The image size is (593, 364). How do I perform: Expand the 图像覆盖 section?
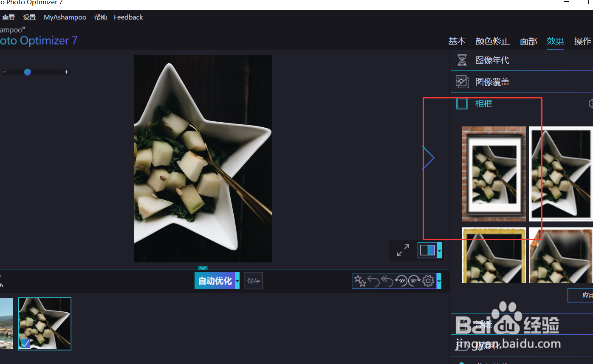522,82
